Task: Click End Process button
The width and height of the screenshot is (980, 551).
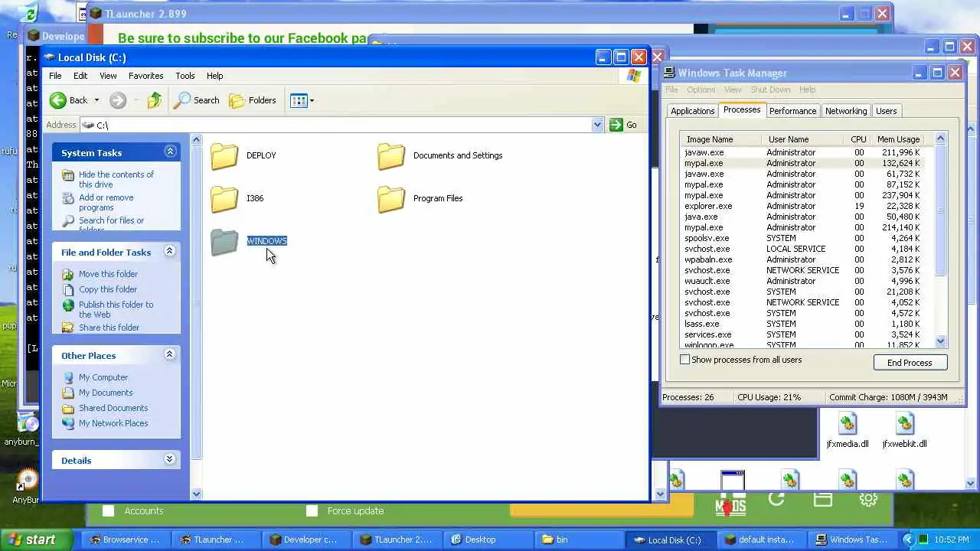Action: [x=910, y=363]
